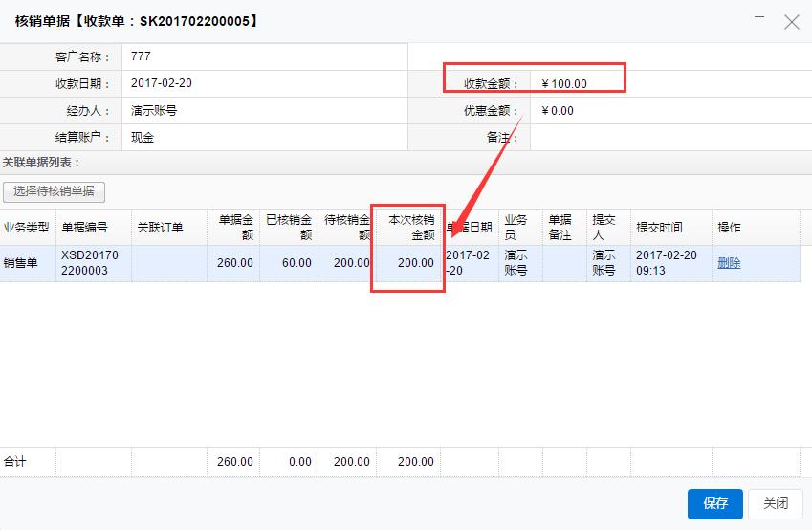812x530 pixels.
Task: Click the 操作 column header
Action: coord(730,228)
